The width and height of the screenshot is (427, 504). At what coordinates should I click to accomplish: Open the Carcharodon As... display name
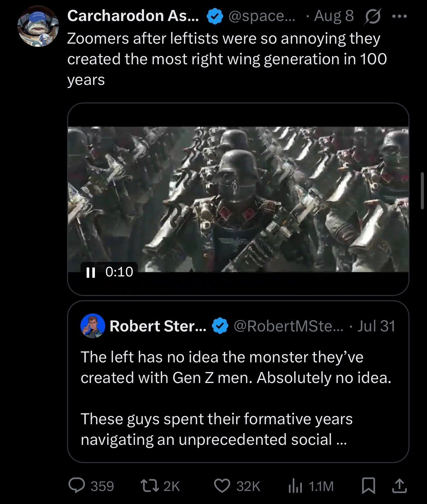[133, 16]
